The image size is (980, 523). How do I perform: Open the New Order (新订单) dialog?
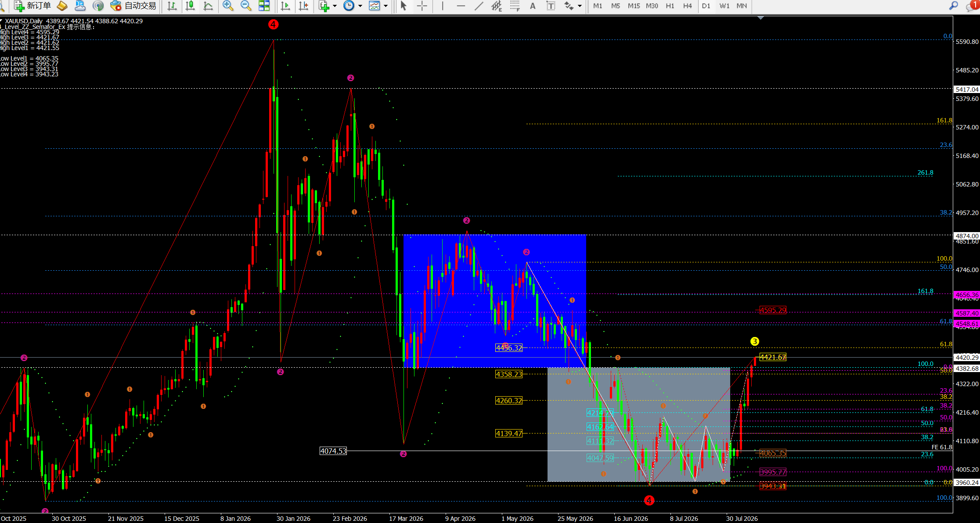coord(32,6)
